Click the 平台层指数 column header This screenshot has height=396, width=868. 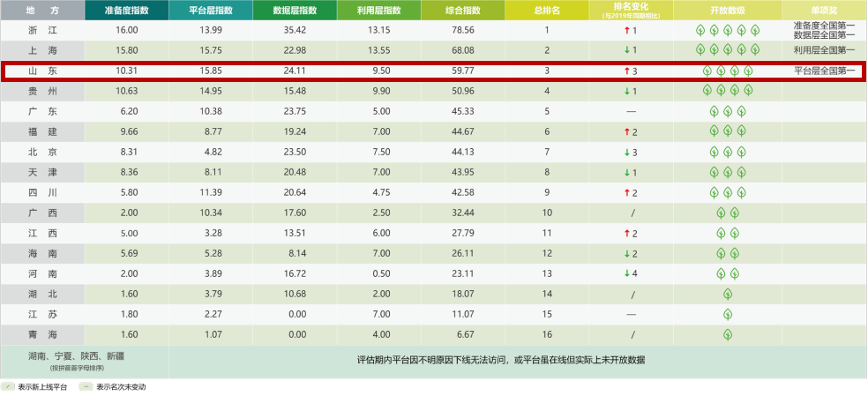pos(210,11)
